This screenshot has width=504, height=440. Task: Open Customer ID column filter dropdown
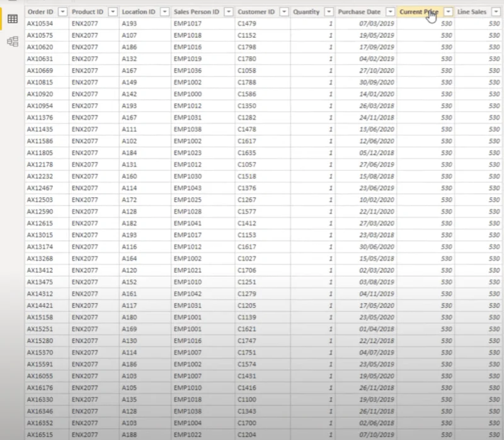coord(284,12)
